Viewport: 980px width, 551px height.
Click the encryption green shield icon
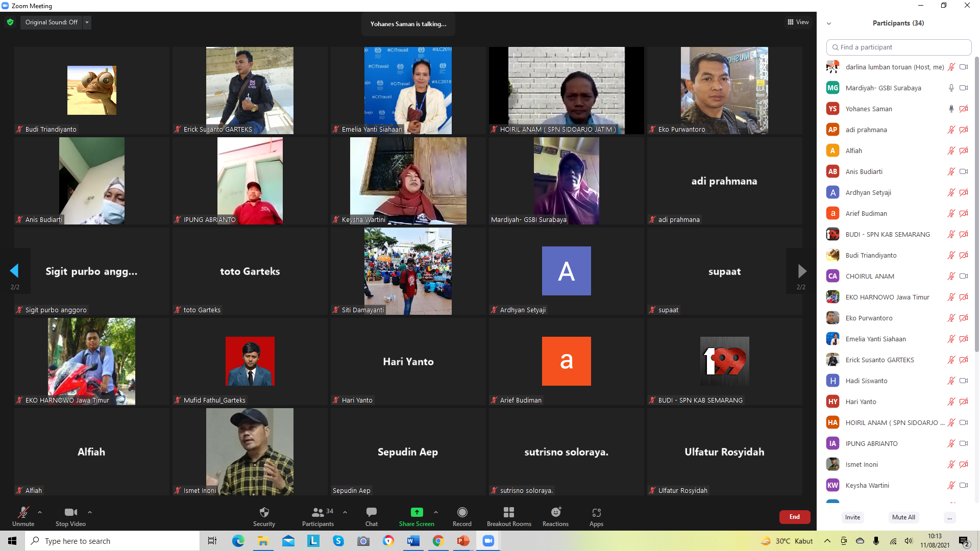click(10, 22)
